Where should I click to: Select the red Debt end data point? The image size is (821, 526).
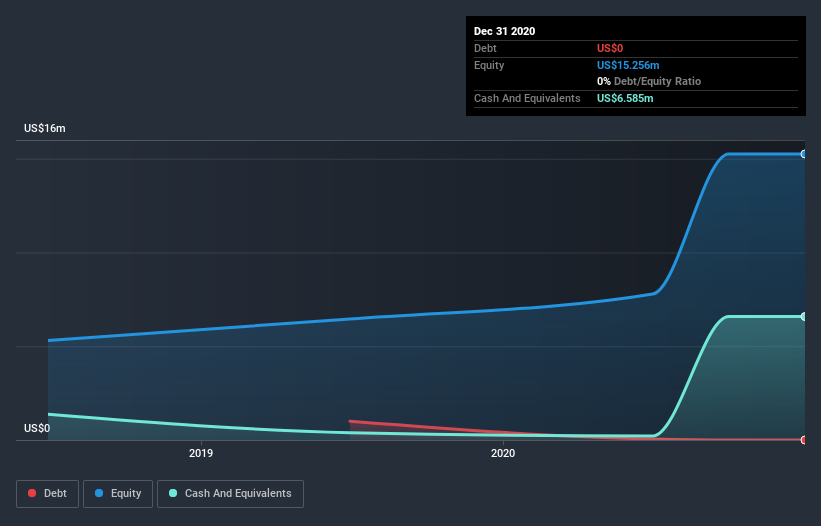[804, 440]
